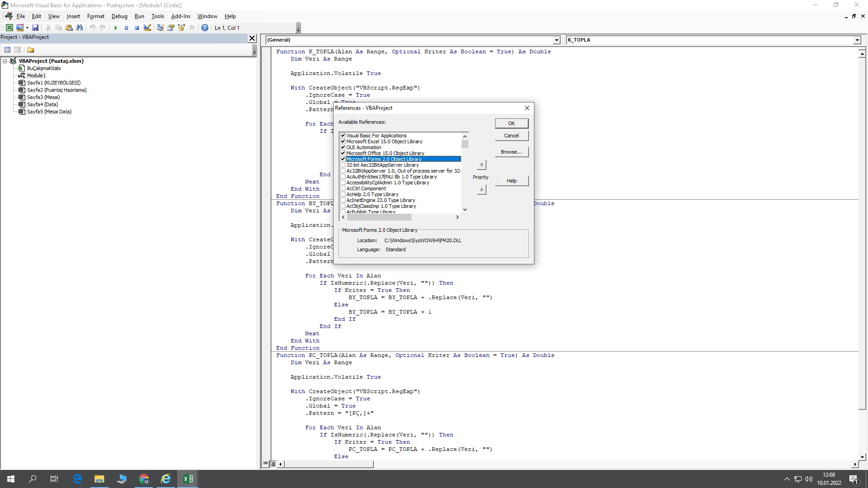This screenshot has width=868, height=488.
Task: Click the references list horizontal scrollbar thumb
Action: pos(379,217)
